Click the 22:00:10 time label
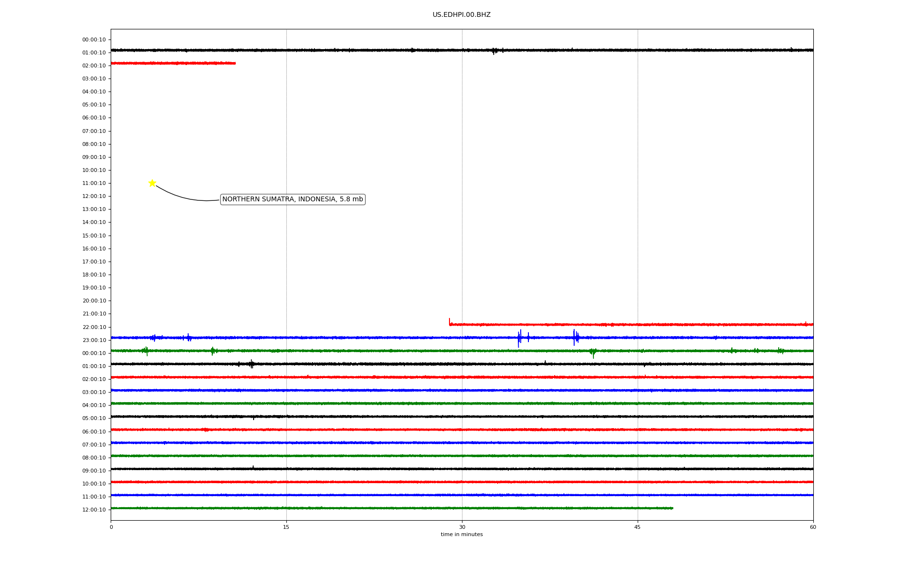This screenshot has width=924, height=578. pyautogui.click(x=94, y=328)
